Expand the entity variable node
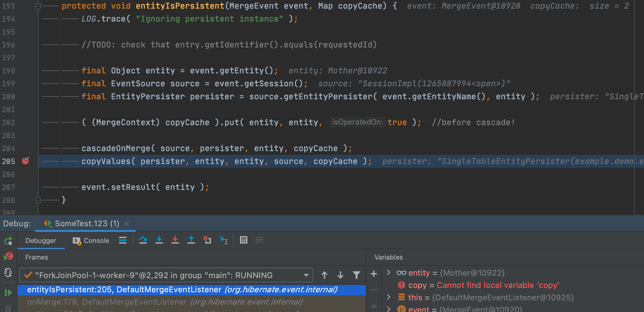 [389, 273]
